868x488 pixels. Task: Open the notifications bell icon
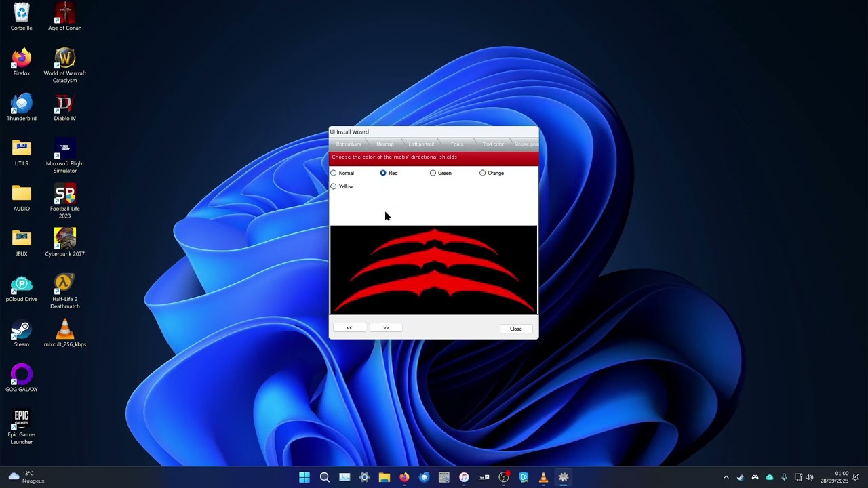coord(857,477)
